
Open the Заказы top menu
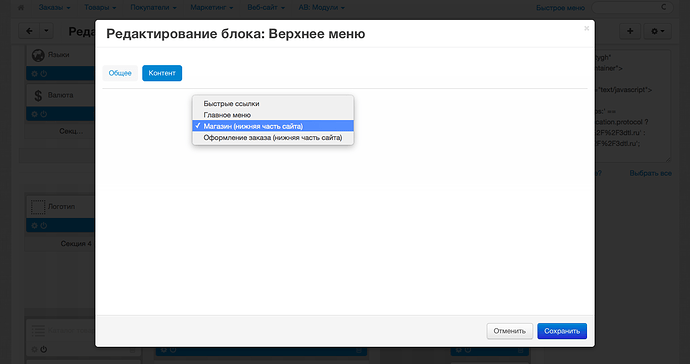click(54, 7)
